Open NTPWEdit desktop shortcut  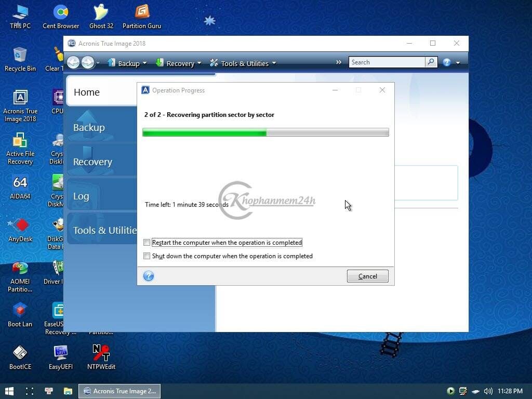point(101,357)
